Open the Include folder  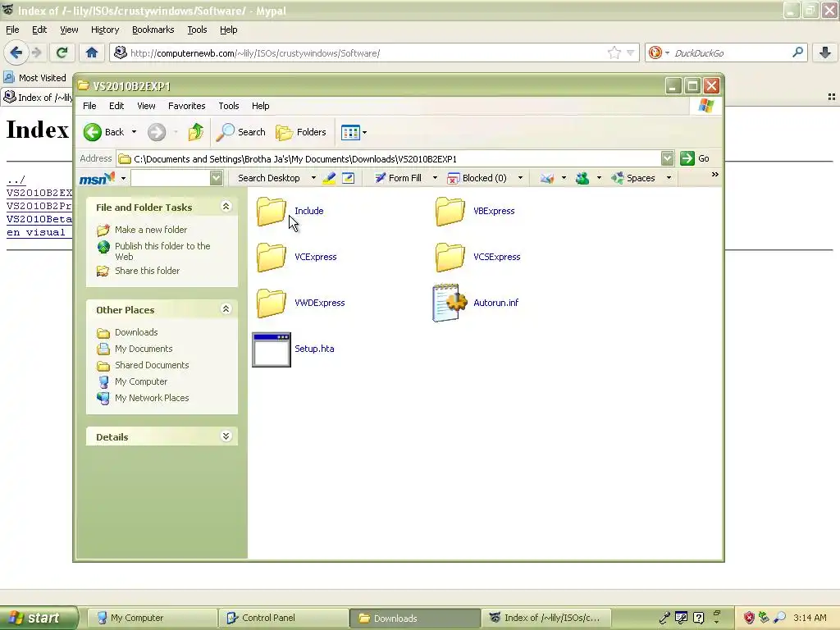(x=290, y=211)
